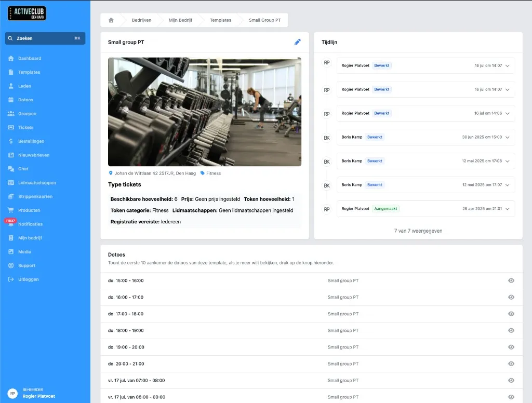532x403 pixels.
Task: Click the Strippenkaarten icon
Action: [11, 196]
